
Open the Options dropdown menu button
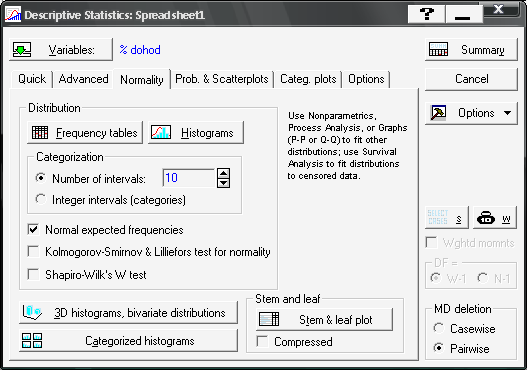(x=471, y=113)
